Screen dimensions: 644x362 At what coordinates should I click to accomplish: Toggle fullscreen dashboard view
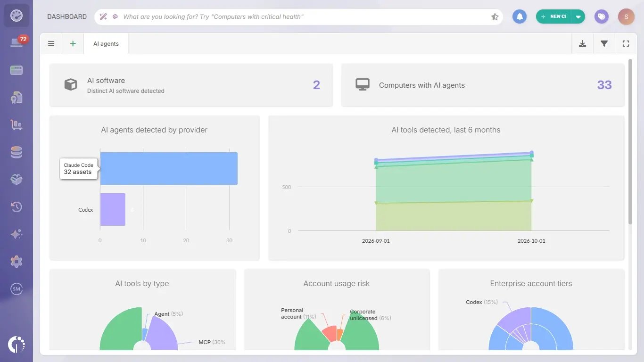[626, 44]
